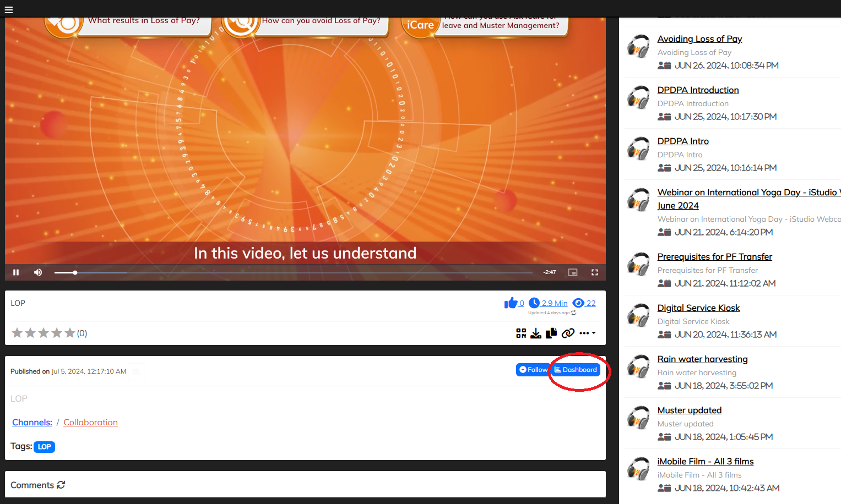Click date JUN 21, 2024, 11:12:02 AM
Screen dimensions: 841x504
point(725,283)
